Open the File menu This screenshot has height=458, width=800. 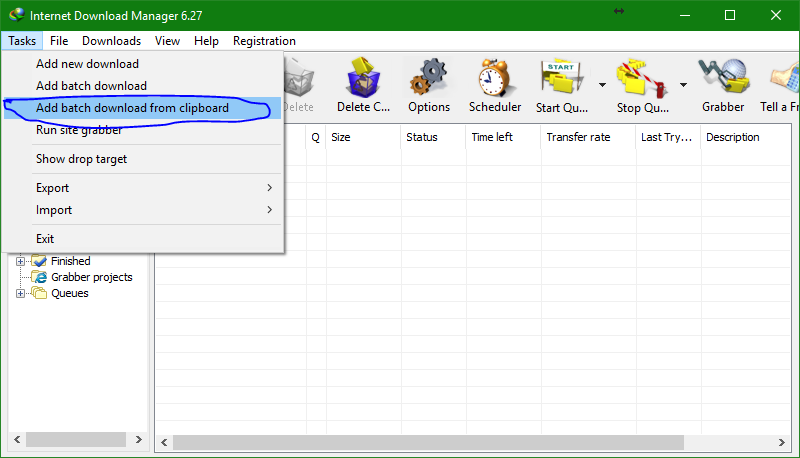tap(59, 41)
